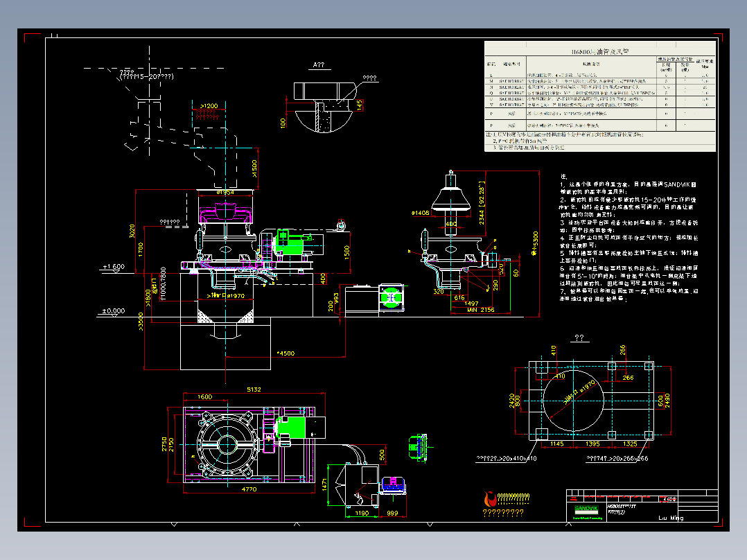Click the '320' dimension in right elevation
Image resolution: width=747 pixels, height=560 pixels.
tap(438, 291)
